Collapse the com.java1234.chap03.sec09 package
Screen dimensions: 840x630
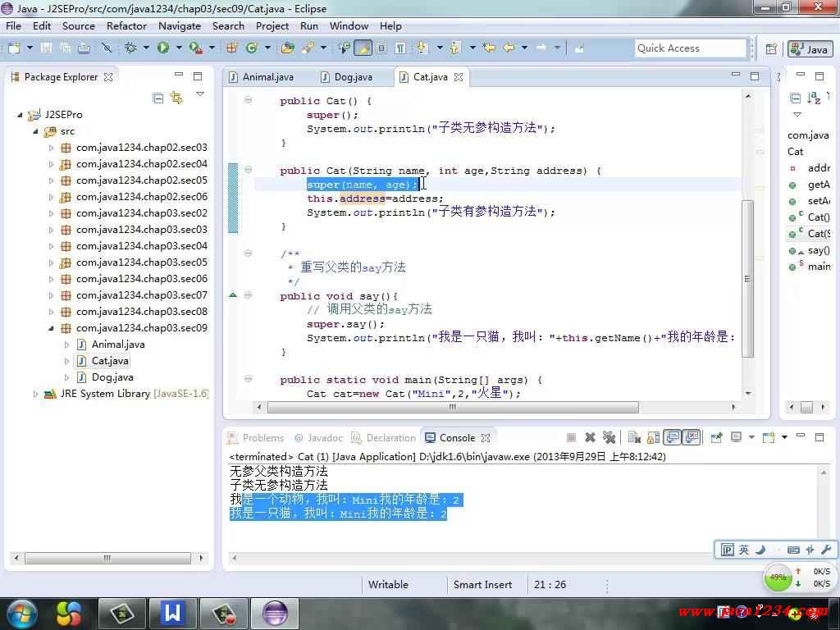[52, 328]
